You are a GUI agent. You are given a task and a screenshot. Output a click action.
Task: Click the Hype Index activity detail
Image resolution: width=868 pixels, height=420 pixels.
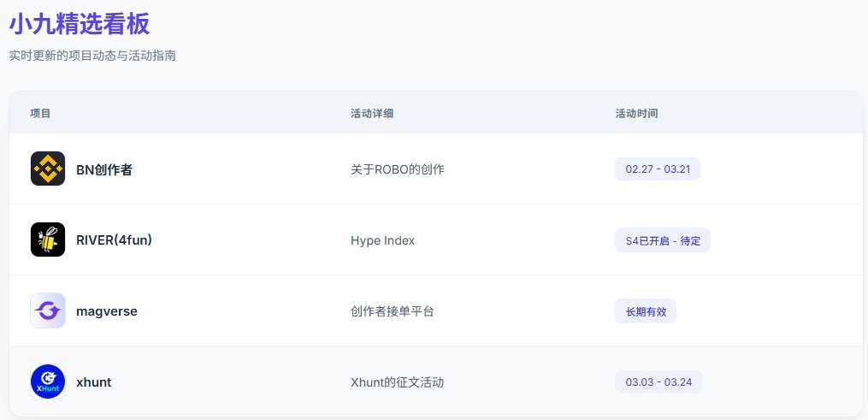tap(382, 240)
